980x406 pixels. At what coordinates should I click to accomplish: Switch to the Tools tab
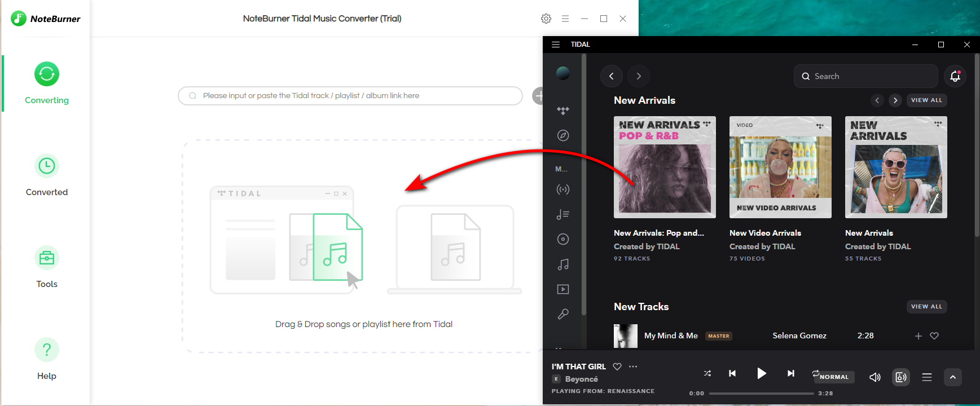(x=47, y=267)
